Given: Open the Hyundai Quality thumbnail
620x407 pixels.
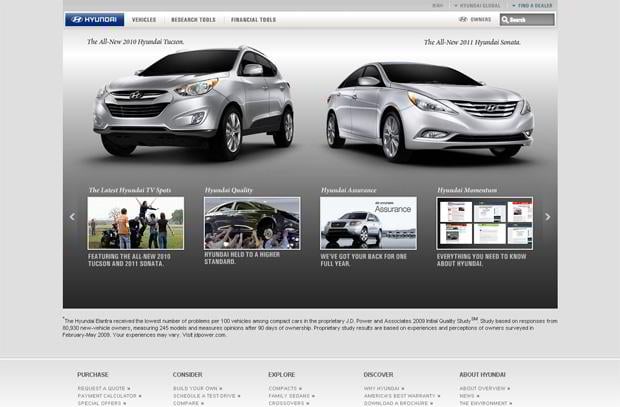Looking at the screenshot, I should (x=251, y=222).
